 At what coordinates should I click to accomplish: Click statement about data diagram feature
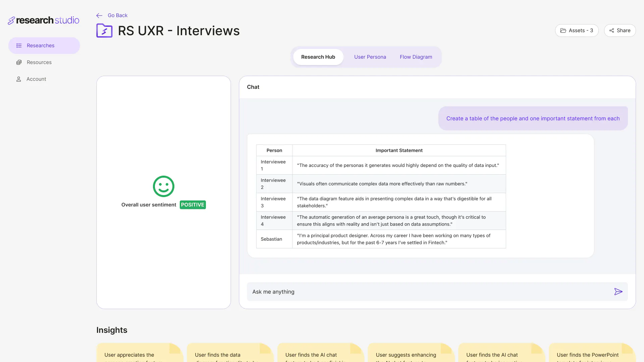click(399, 202)
